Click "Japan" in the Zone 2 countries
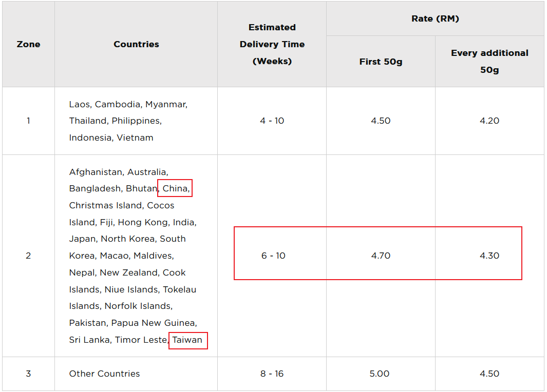 [82, 239]
